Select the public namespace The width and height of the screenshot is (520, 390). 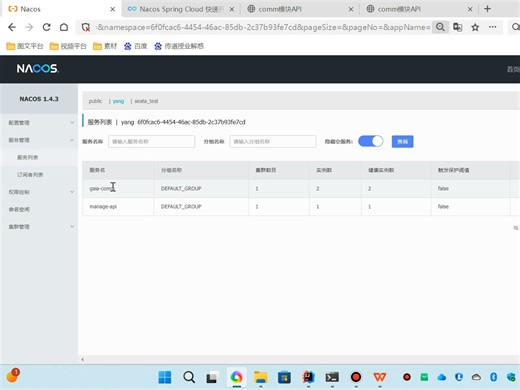pos(95,101)
